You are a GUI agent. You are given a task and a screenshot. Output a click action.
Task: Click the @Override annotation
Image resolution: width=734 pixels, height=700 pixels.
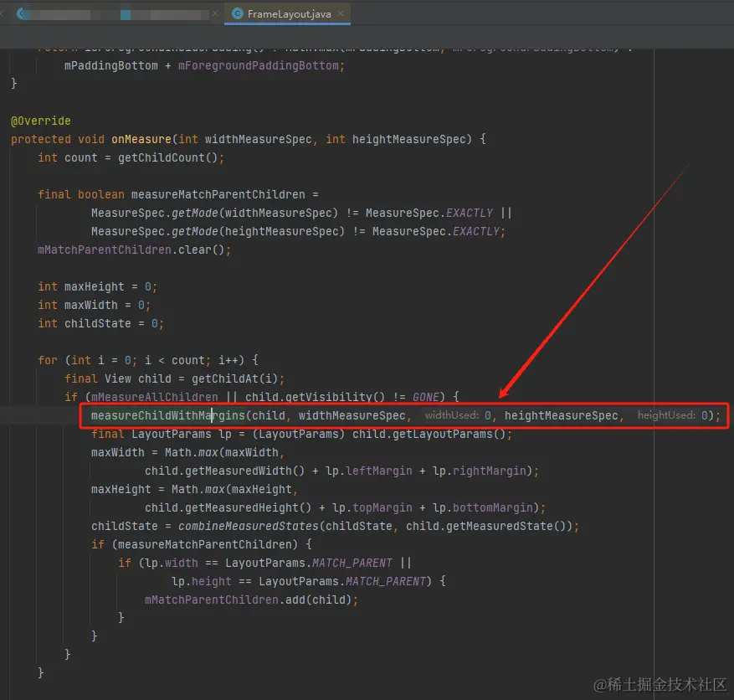[41, 121]
